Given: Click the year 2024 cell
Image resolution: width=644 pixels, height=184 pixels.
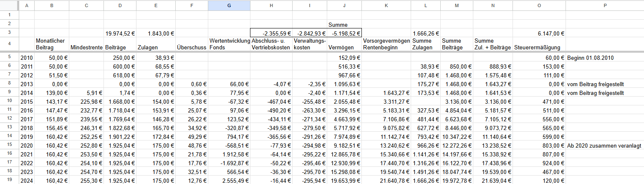Looking at the screenshot, I should pos(26,181).
